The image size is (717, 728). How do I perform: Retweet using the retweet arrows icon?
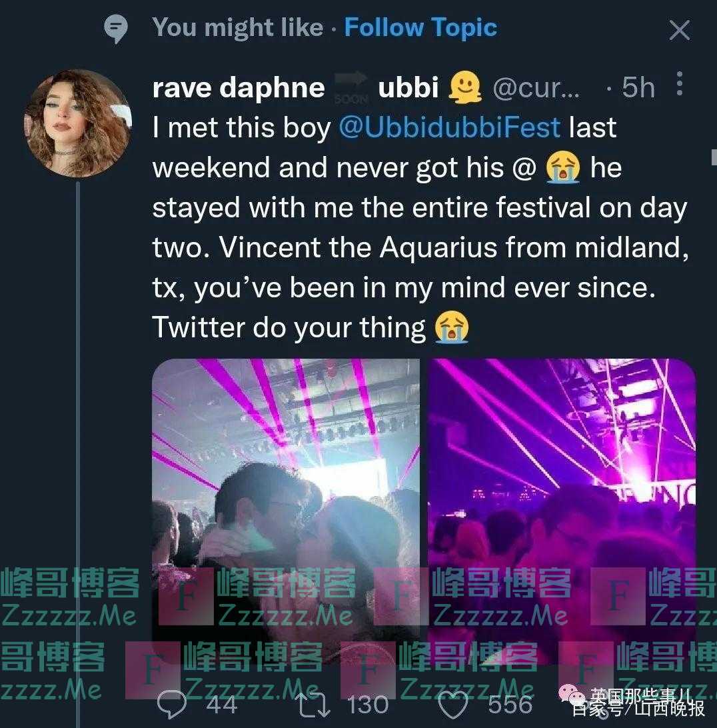(x=314, y=705)
